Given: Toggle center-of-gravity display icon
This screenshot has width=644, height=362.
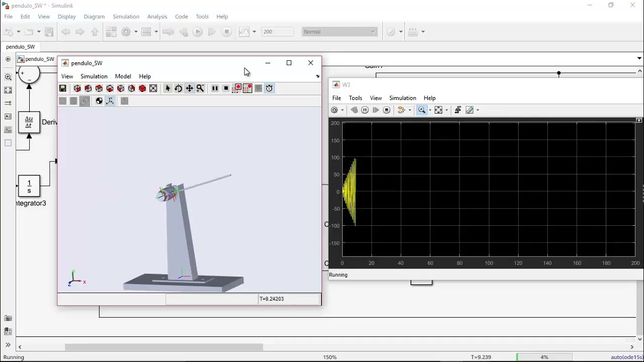Looking at the screenshot, I should 99,101.
